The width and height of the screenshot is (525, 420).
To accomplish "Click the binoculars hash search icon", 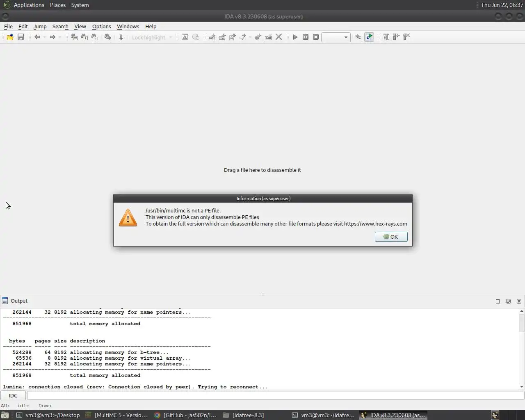I will (74, 37).
